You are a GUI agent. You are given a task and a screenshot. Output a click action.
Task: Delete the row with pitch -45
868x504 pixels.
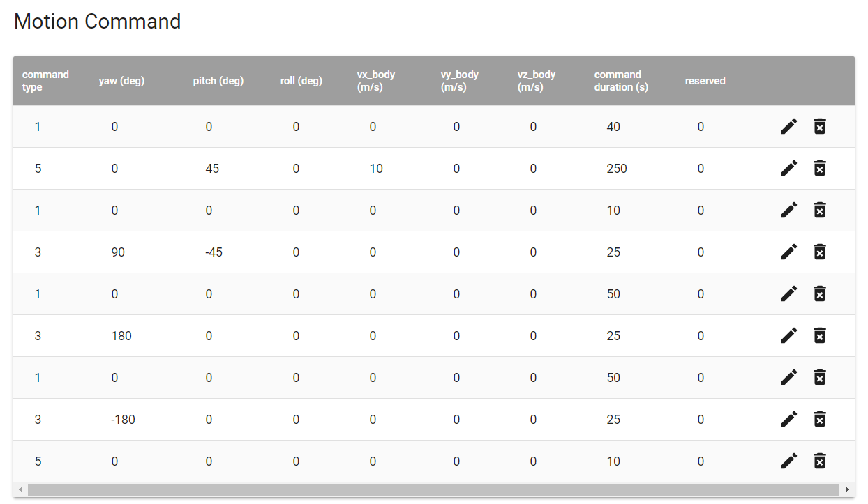click(x=820, y=252)
